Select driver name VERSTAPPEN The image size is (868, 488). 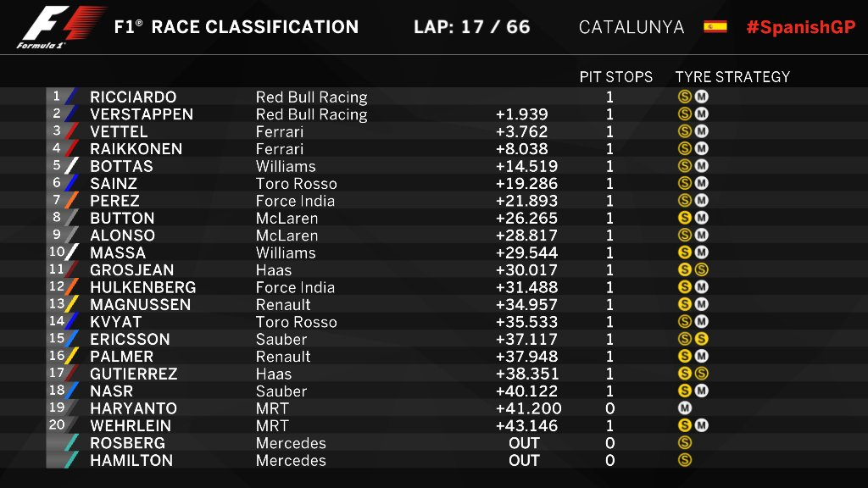(x=142, y=114)
